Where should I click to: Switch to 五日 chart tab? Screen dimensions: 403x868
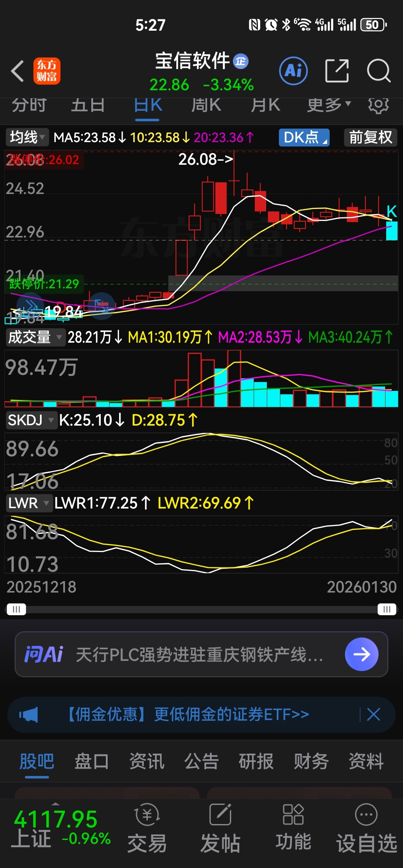(x=88, y=105)
